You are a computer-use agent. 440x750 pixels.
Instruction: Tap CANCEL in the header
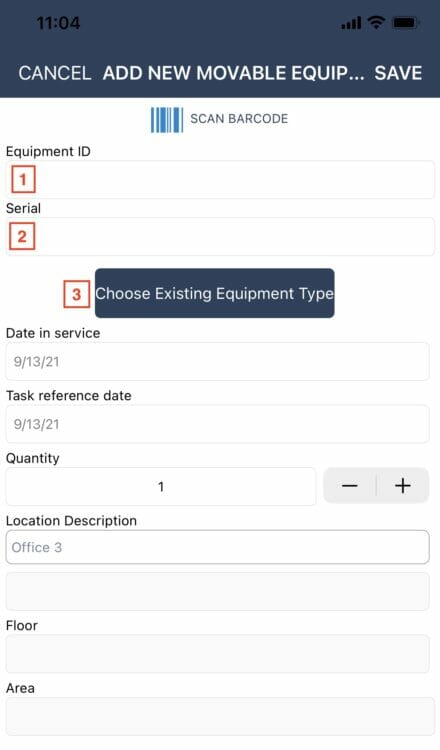55,73
